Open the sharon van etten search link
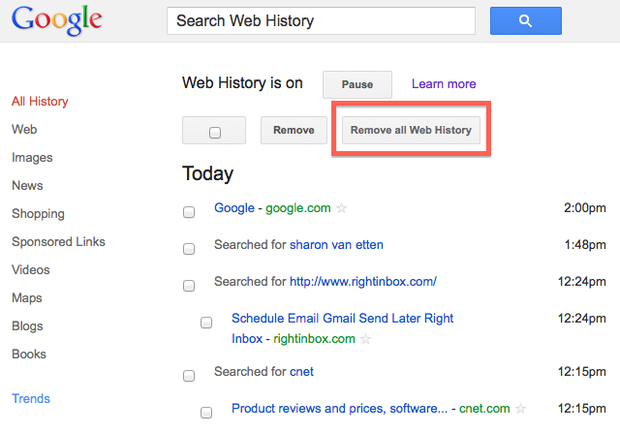Screen dimensions: 620x433 coord(336,244)
